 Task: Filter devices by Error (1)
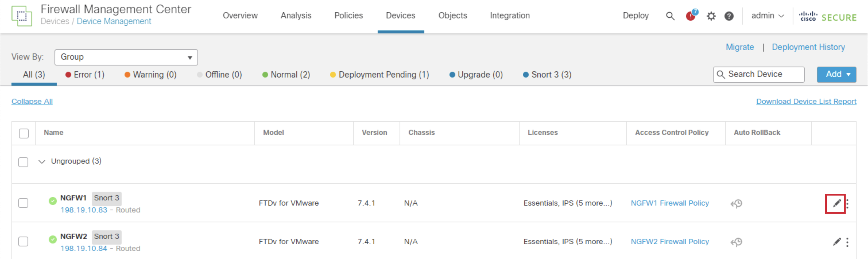pos(85,75)
